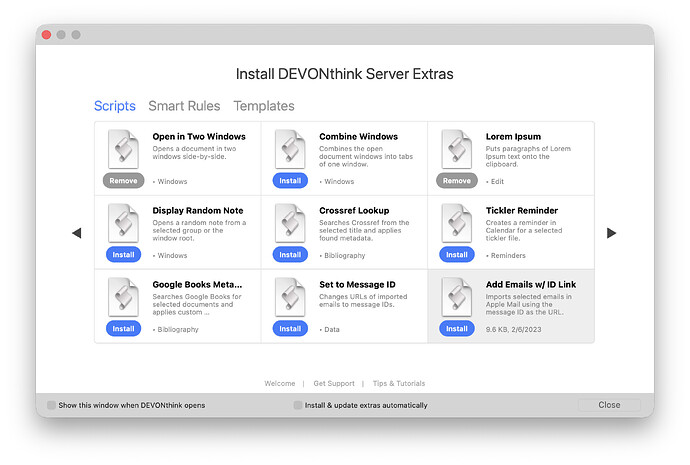Go to previous page with left arrow
The height and width of the screenshot is (465, 690).
[x=77, y=233]
